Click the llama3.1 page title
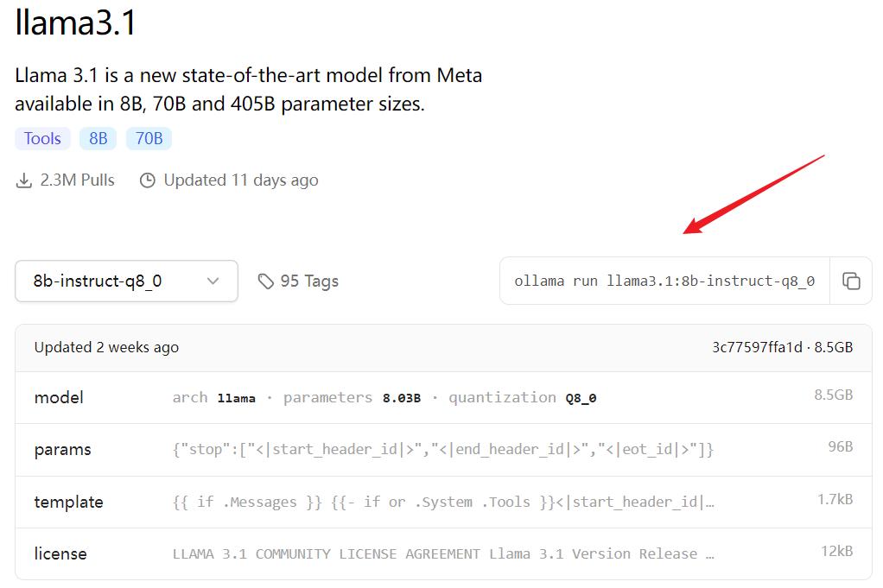The height and width of the screenshot is (588, 883). [x=76, y=22]
